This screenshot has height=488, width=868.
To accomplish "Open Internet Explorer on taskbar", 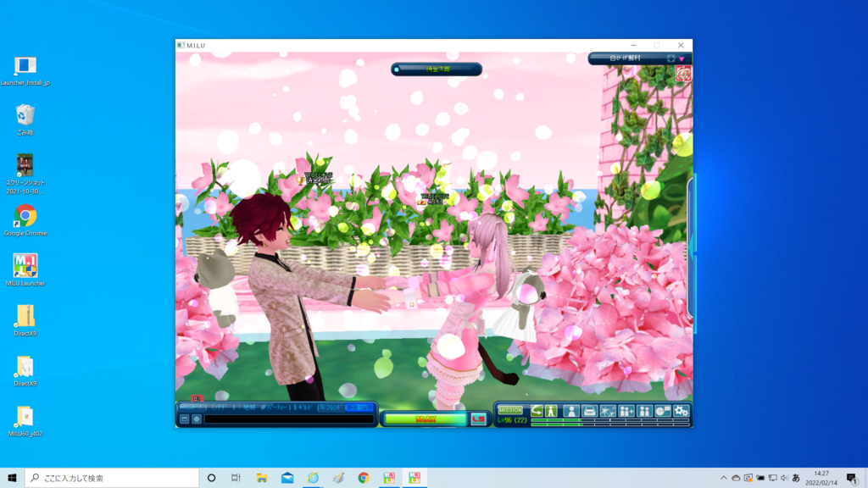I will (313, 478).
